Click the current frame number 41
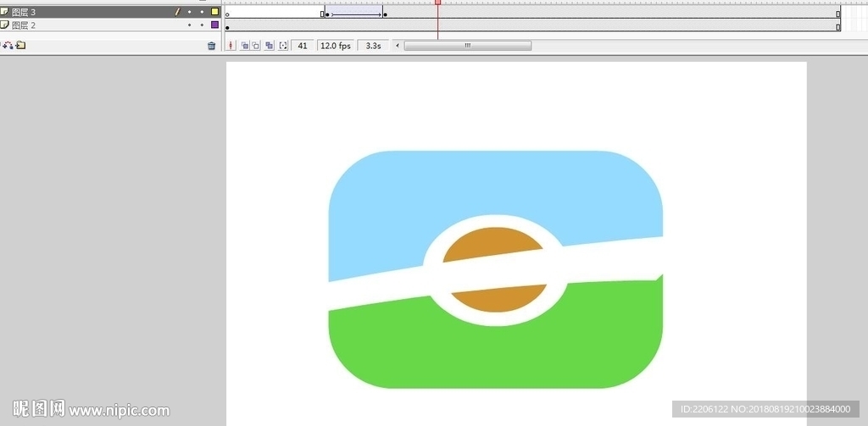 [303, 46]
